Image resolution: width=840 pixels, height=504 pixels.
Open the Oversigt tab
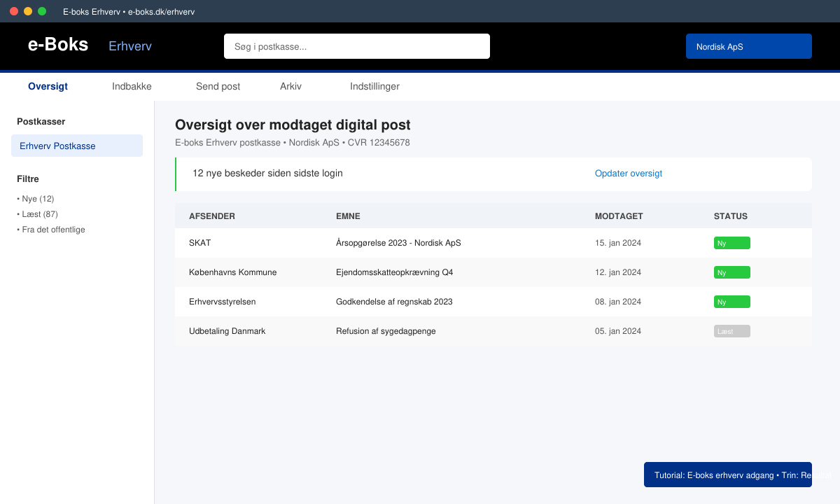coord(48,87)
